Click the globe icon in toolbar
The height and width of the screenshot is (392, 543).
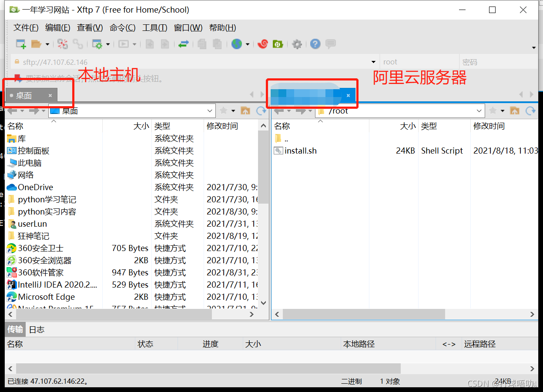236,44
